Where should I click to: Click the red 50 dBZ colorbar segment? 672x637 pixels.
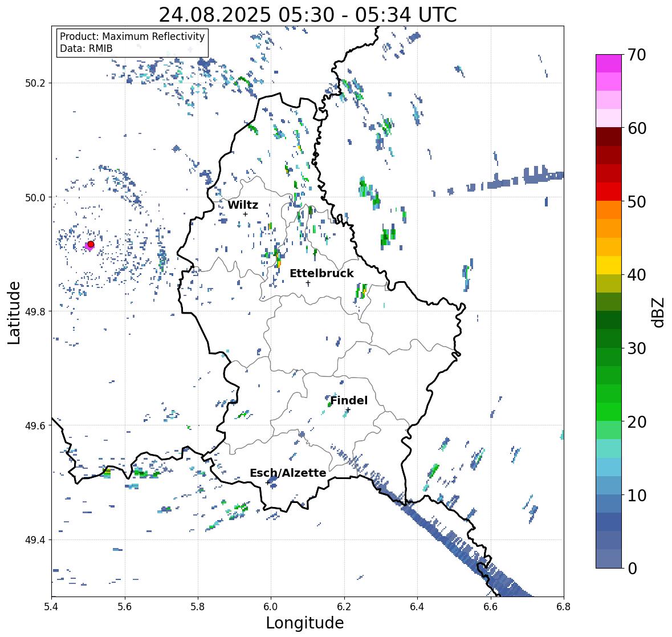tap(609, 192)
